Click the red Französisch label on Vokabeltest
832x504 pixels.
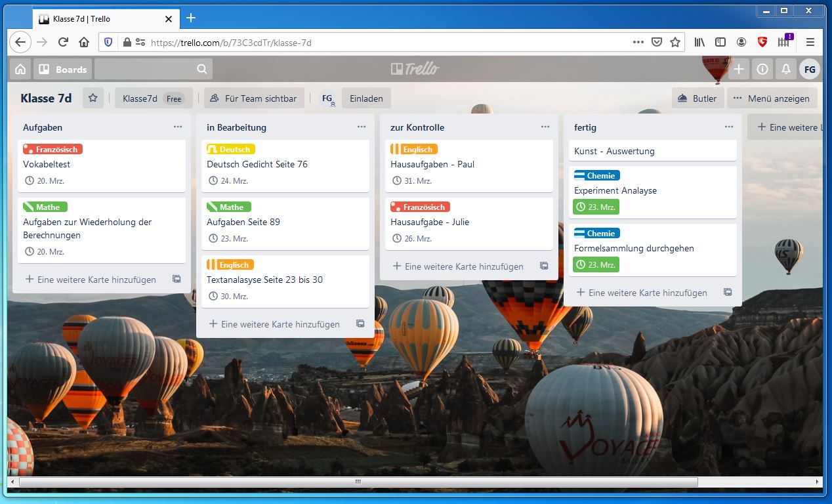pyautogui.click(x=52, y=149)
